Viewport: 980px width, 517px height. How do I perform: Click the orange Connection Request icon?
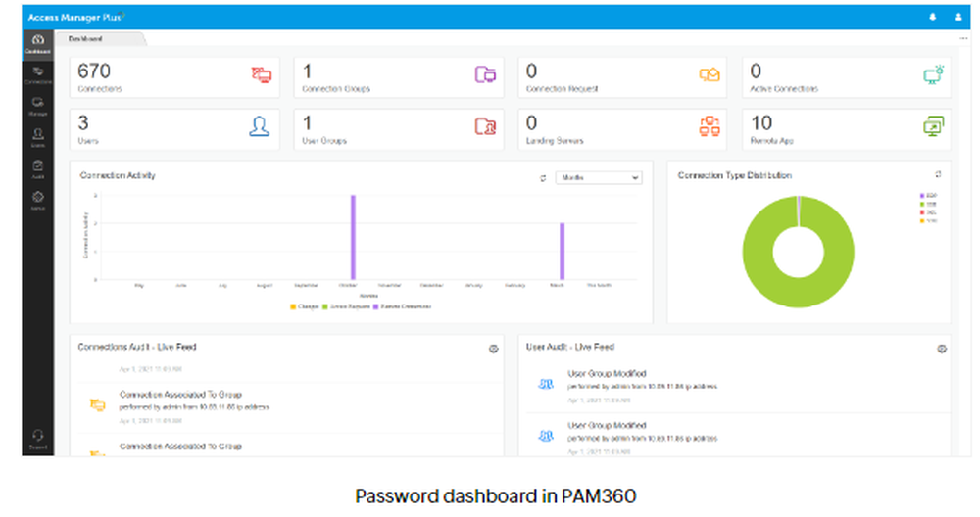click(710, 75)
